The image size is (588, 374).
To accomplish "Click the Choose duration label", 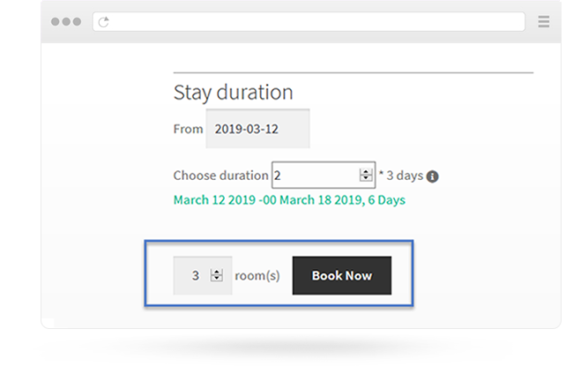I will coord(220,176).
